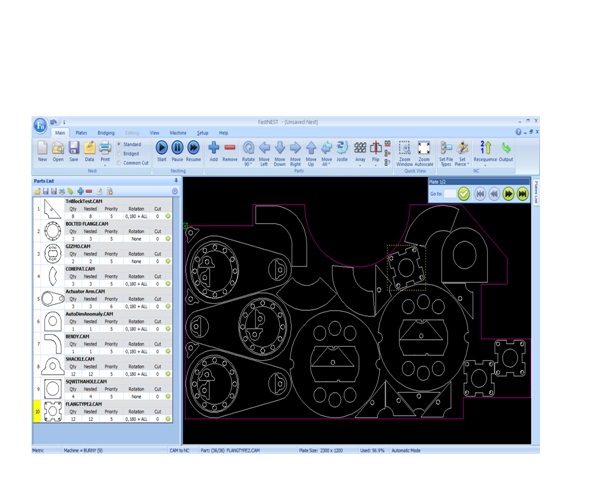Select the Common Cut radio option
Image resolution: width=600 pixels, height=482 pixels.
[120, 163]
